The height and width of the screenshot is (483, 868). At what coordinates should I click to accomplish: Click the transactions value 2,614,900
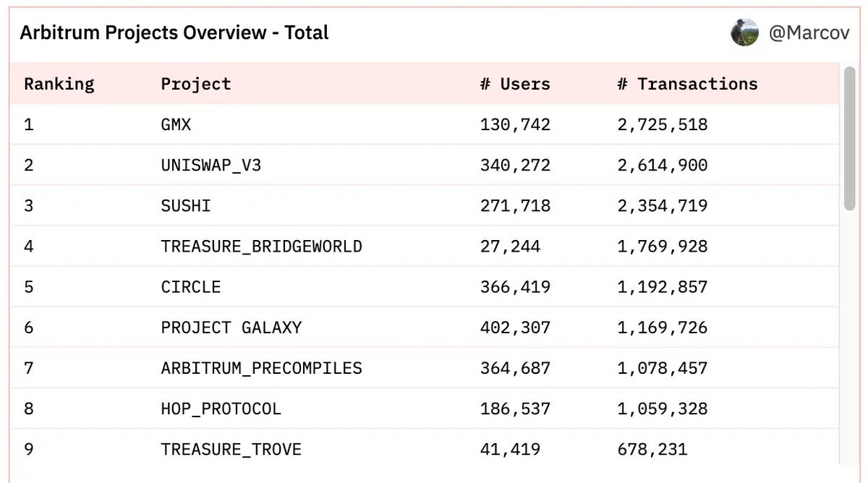coord(663,166)
